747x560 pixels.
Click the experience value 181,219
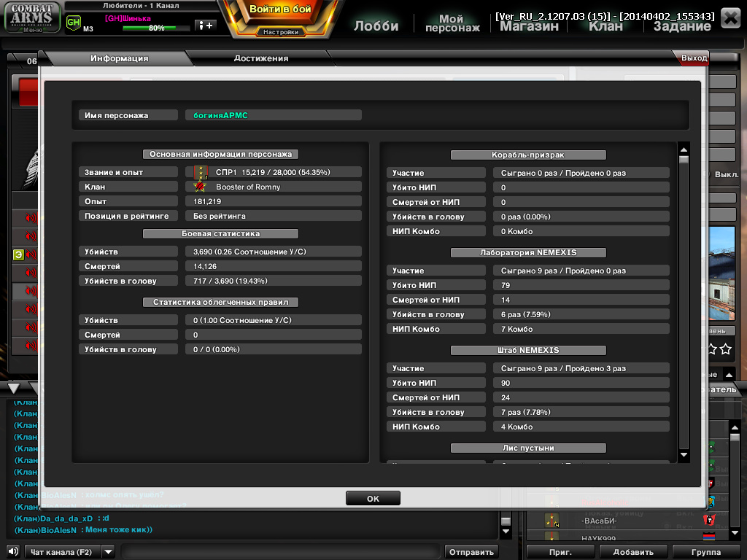206,201
